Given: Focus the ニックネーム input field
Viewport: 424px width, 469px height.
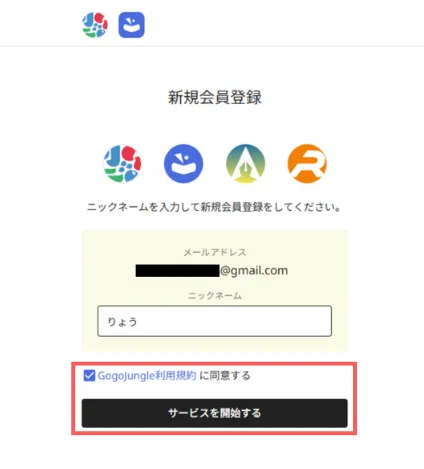Looking at the screenshot, I should 215,321.
